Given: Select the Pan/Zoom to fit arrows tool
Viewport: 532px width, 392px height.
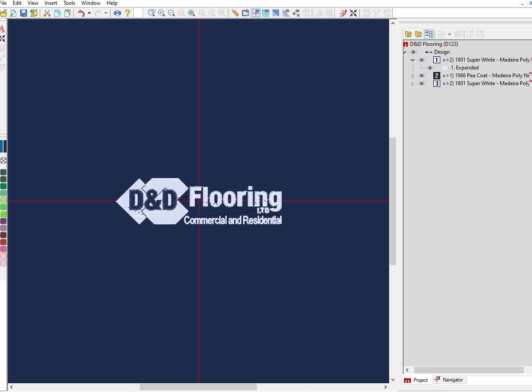Looking at the screenshot, I should pyautogui.click(x=192, y=13).
